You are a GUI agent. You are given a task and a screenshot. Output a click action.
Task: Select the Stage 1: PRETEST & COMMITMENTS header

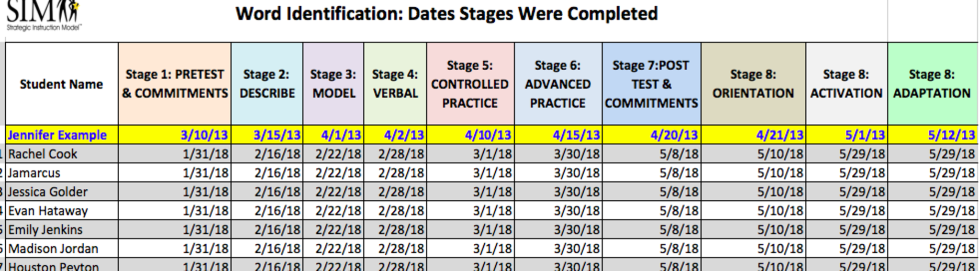coord(175,84)
